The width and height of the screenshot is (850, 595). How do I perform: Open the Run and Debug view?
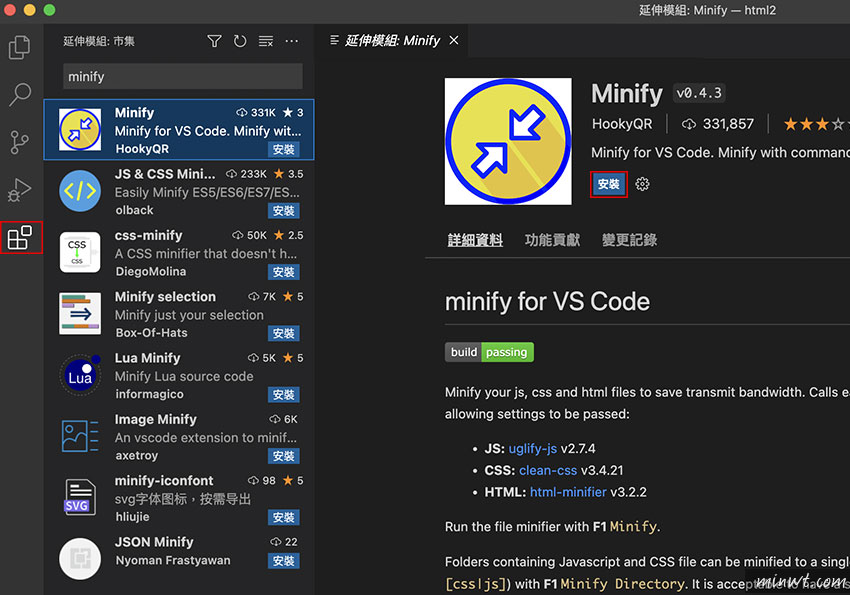coord(20,190)
